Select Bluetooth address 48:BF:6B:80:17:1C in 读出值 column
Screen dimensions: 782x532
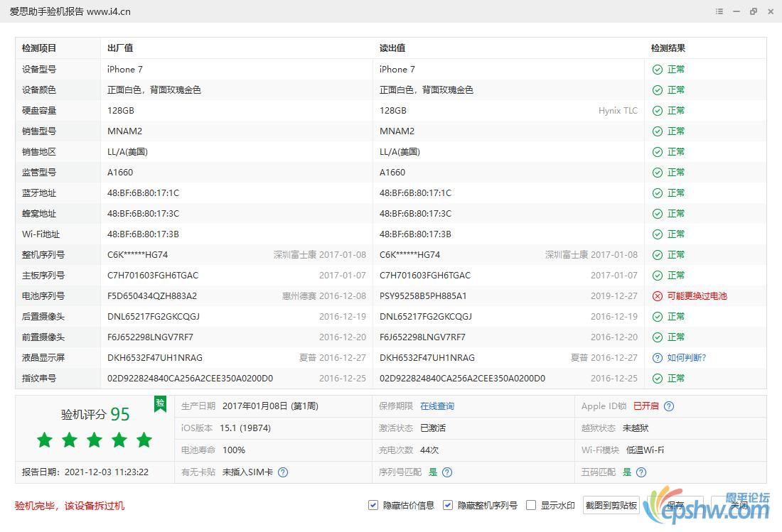(x=415, y=193)
